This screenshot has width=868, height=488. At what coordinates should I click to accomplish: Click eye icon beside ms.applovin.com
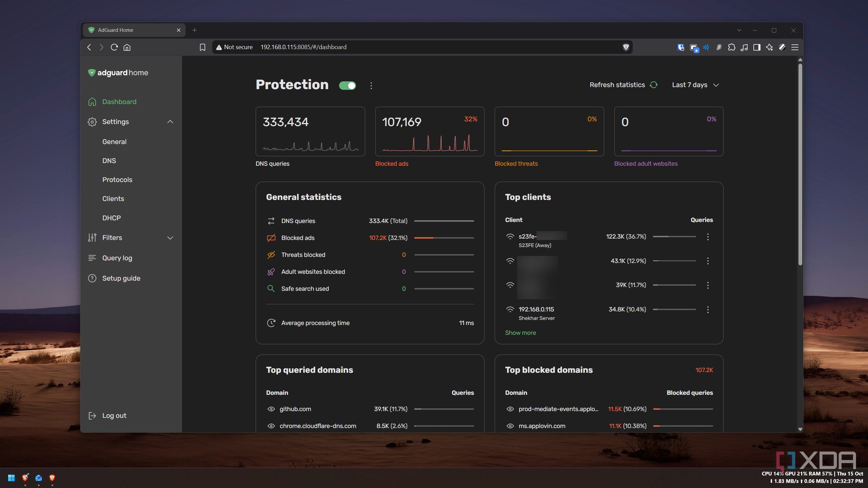[510, 426]
